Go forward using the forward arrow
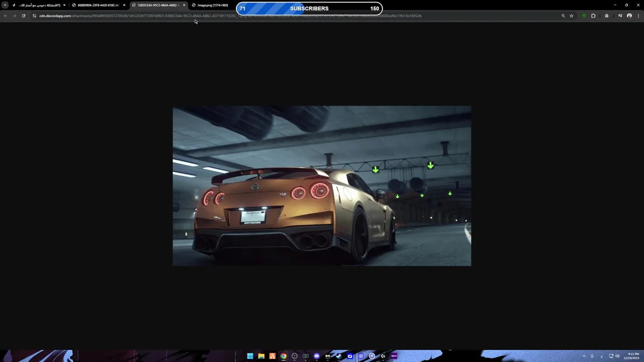644x362 pixels. (14, 16)
